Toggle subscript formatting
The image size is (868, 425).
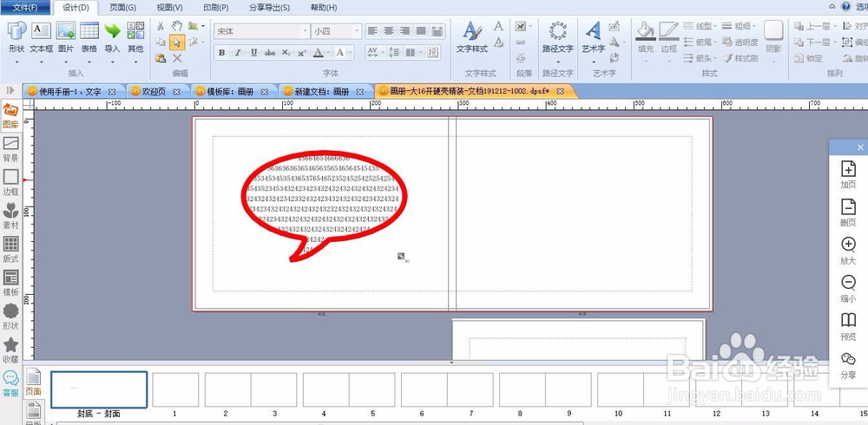tap(286, 53)
